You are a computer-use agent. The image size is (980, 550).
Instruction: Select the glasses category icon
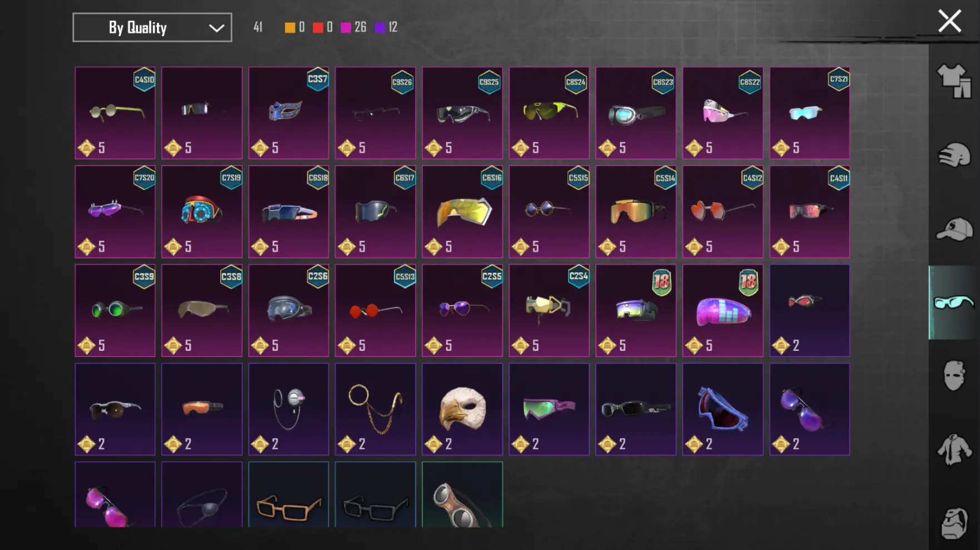(x=954, y=303)
